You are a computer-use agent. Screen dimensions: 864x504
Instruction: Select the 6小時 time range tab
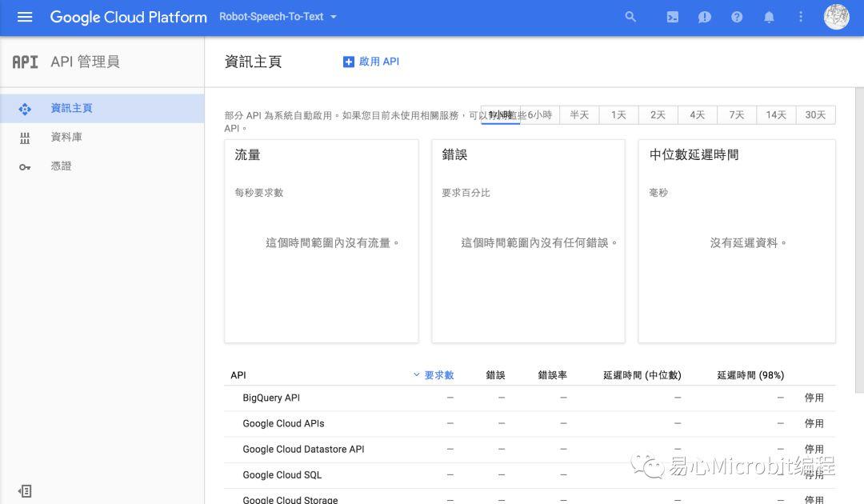539,114
